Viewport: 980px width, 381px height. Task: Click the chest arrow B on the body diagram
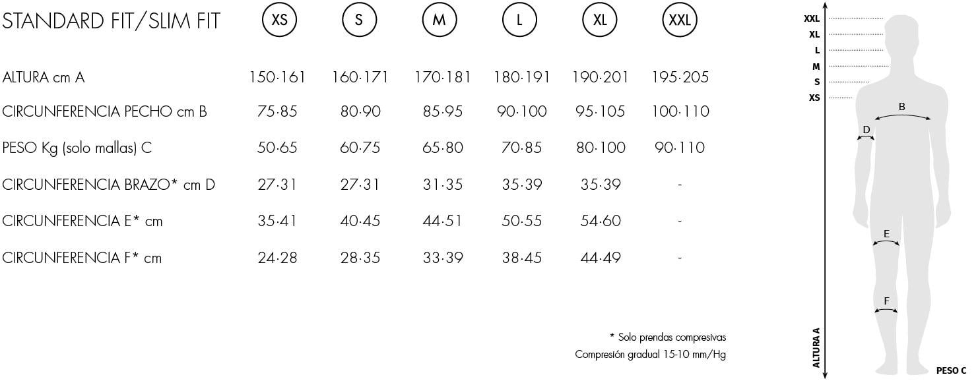901,116
